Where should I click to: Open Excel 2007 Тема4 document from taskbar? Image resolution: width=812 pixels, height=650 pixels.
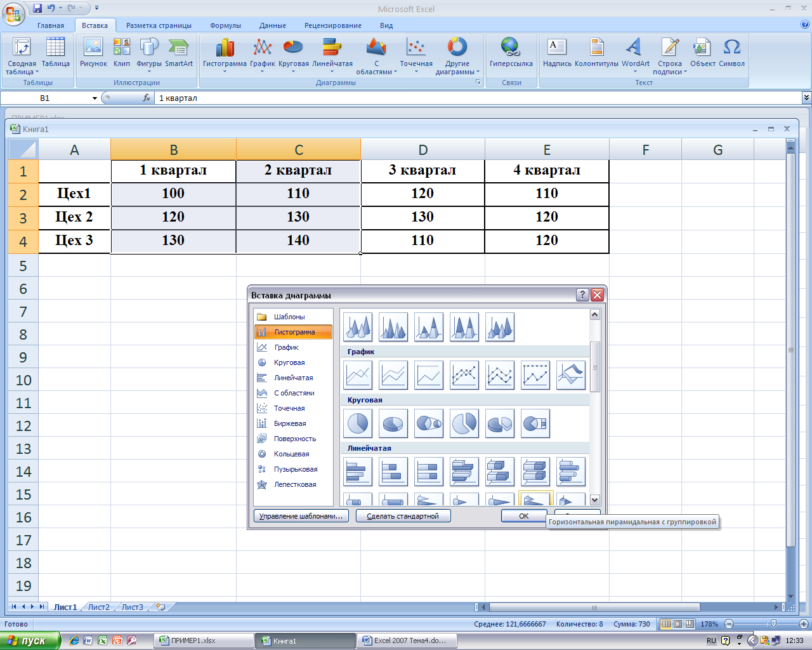point(407,640)
